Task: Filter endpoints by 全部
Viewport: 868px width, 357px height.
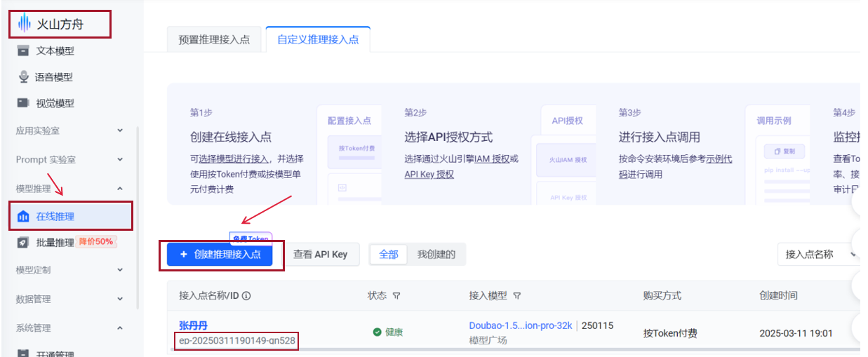Action: tap(389, 254)
